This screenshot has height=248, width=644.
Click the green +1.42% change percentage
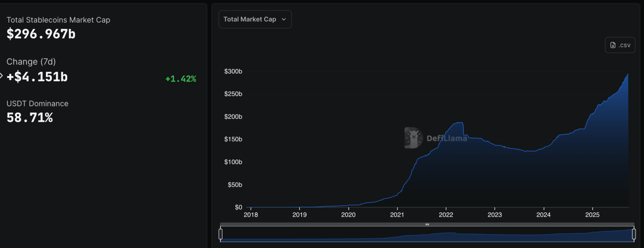coord(181,79)
